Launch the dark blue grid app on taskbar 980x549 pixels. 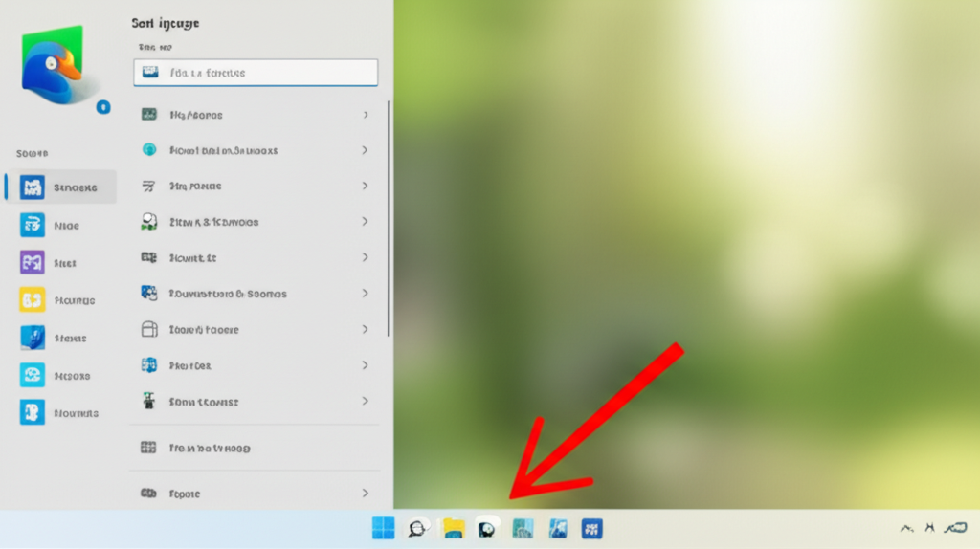591,528
